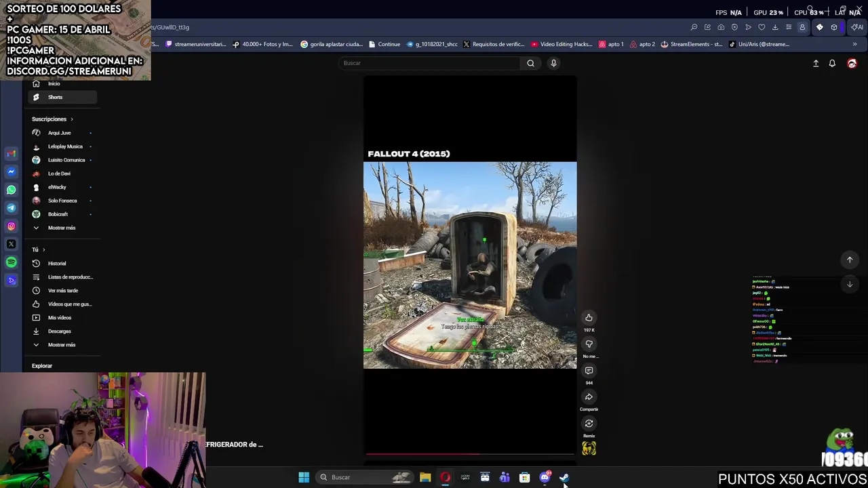
Task: Open File Explorer from taskbar
Action: point(425,477)
